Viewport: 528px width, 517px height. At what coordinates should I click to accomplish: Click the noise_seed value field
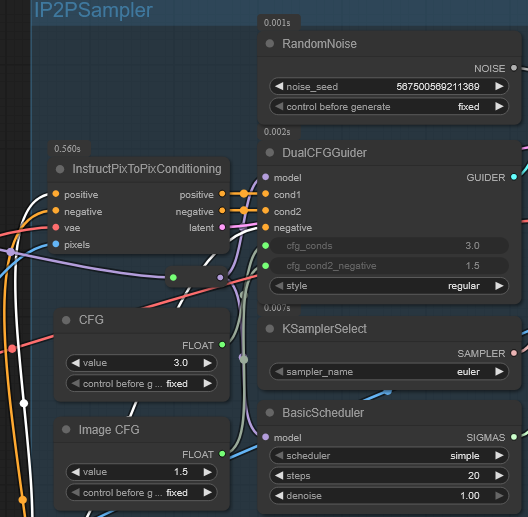click(389, 87)
